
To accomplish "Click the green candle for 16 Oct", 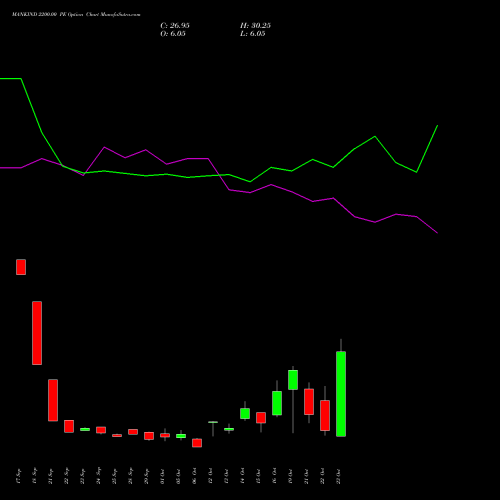I will [277, 403].
